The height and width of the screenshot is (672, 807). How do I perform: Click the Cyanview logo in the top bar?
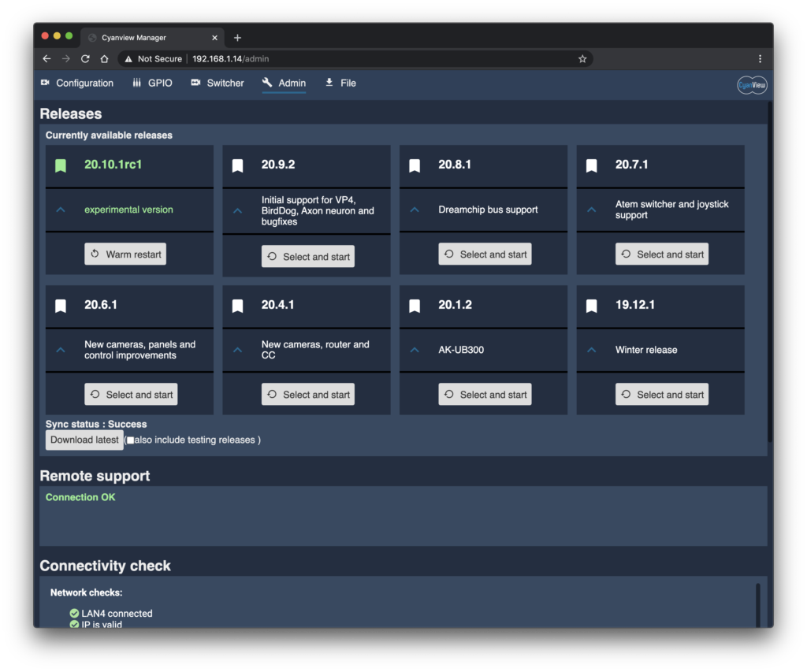pyautogui.click(x=752, y=85)
